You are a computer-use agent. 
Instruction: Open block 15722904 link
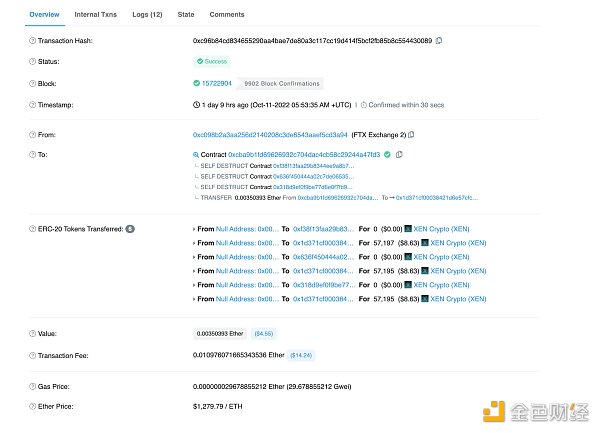click(217, 83)
